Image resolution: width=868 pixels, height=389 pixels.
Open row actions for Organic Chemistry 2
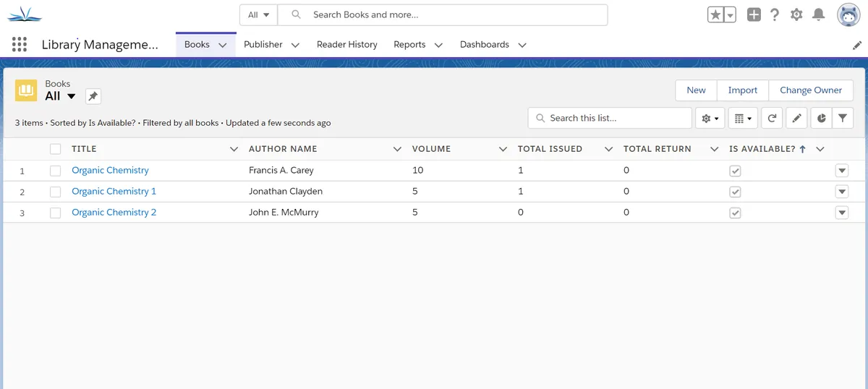(x=841, y=213)
